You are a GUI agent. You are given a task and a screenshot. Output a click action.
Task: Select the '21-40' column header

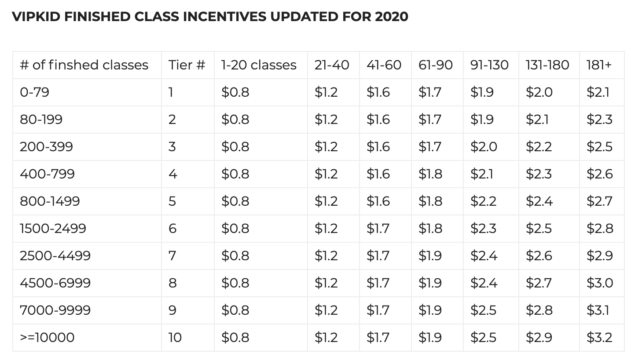(x=332, y=65)
